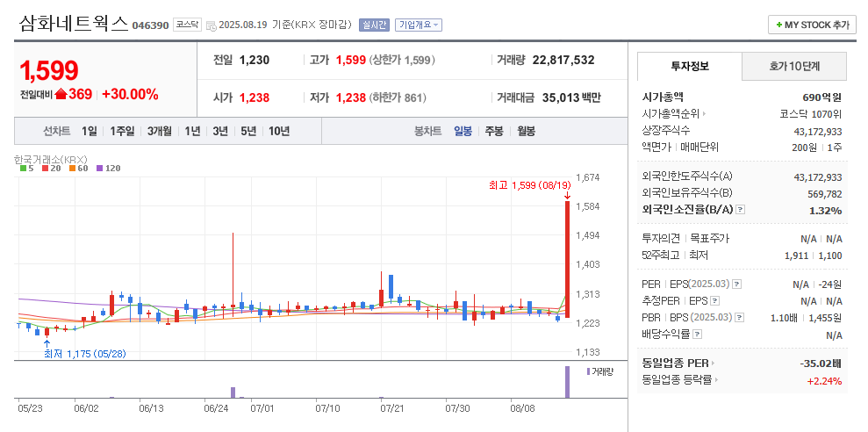868x432 pixels.
Task: Click the stock code 046390
Action: coord(150,25)
